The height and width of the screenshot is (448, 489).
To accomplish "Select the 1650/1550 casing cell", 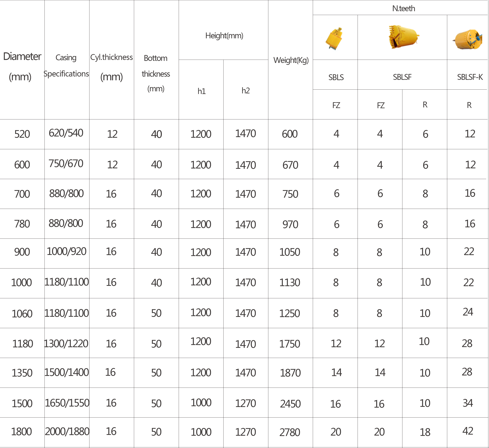I will (67, 403).
